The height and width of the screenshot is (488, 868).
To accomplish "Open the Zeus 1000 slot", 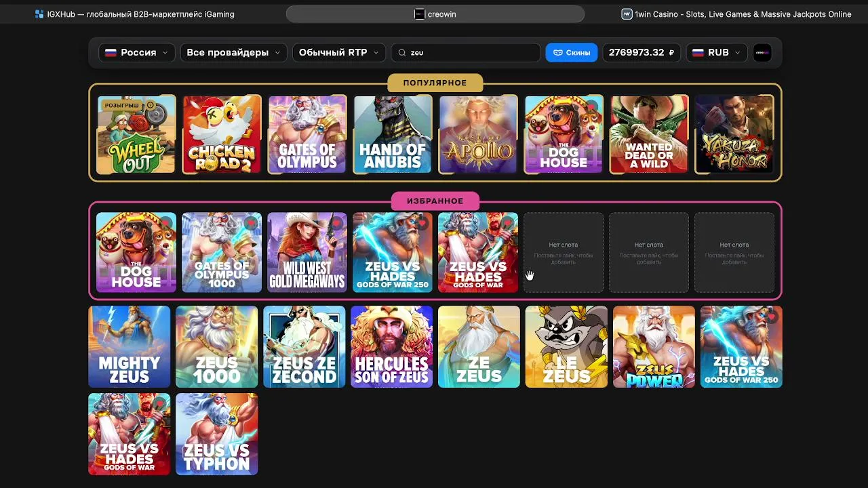I will point(217,347).
